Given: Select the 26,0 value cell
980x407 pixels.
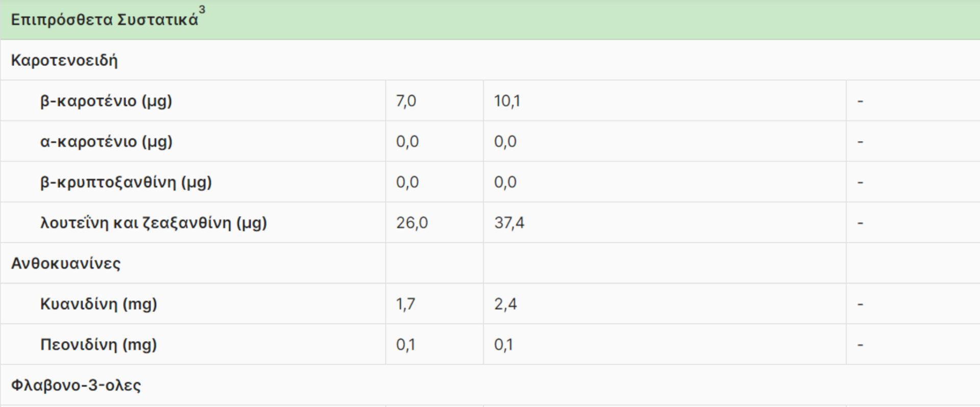Looking at the screenshot, I should click(412, 223).
